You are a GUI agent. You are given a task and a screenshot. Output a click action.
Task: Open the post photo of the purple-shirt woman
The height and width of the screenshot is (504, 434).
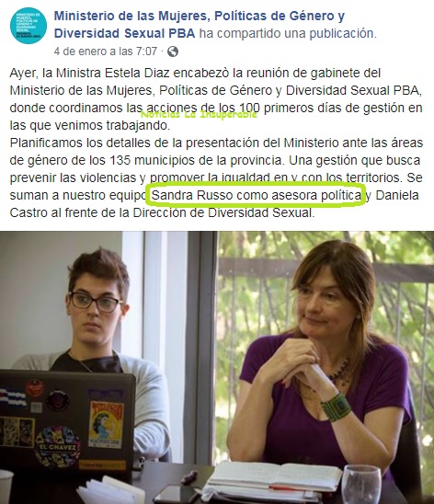(217, 367)
